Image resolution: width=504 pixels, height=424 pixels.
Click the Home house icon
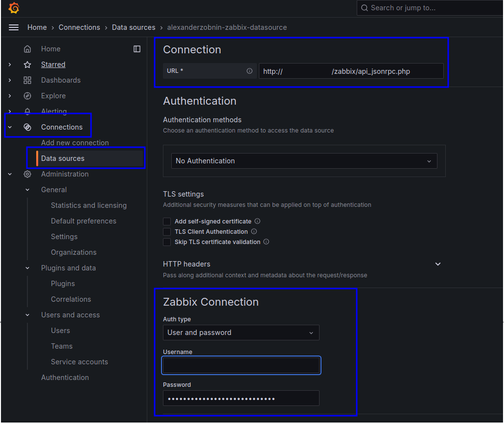click(27, 49)
